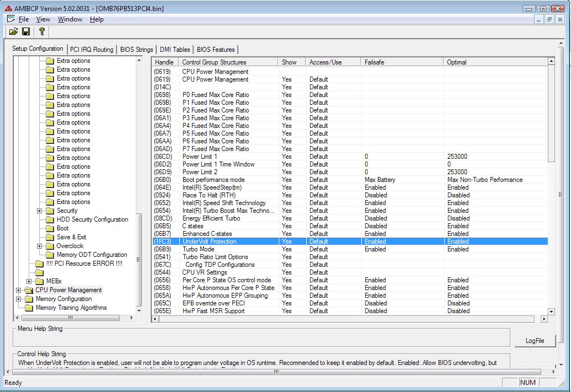Select the Setup Configuration tab
This screenshot has width=571, height=392.
tap(38, 49)
